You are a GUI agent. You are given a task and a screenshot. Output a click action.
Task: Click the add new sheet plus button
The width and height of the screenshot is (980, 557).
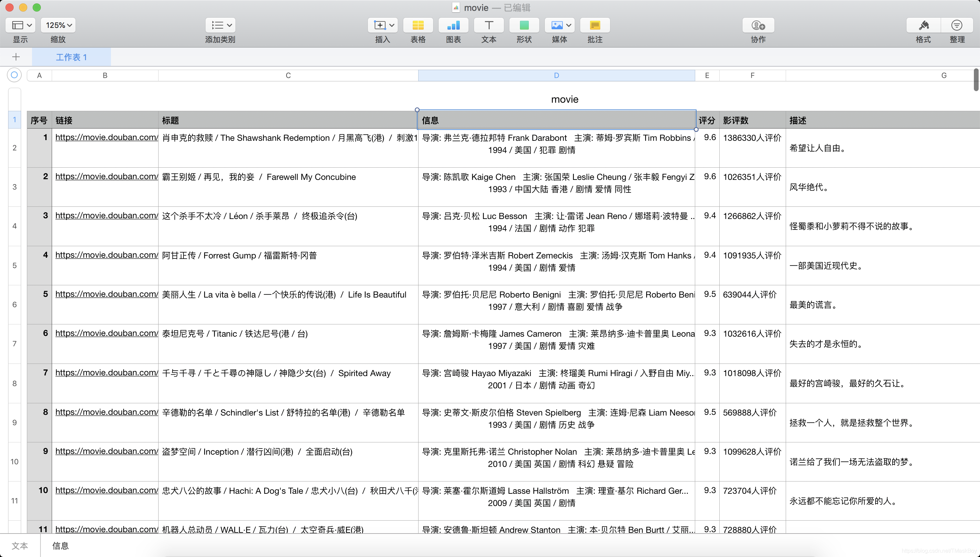16,57
